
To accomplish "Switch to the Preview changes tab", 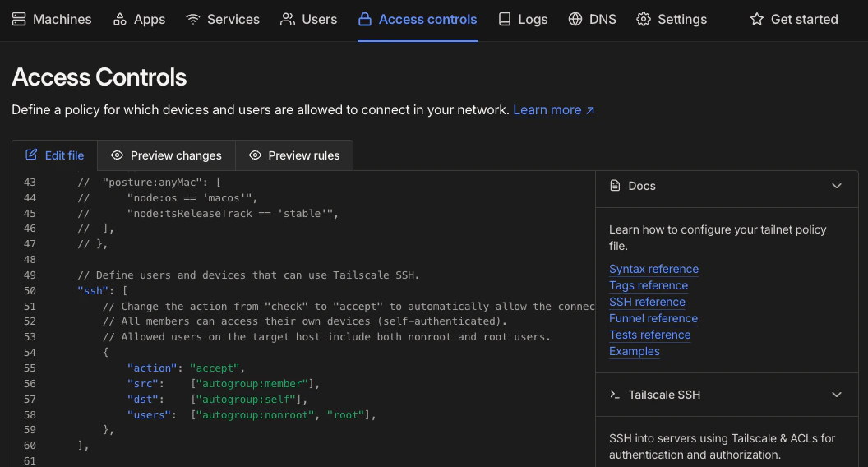I will (166, 155).
